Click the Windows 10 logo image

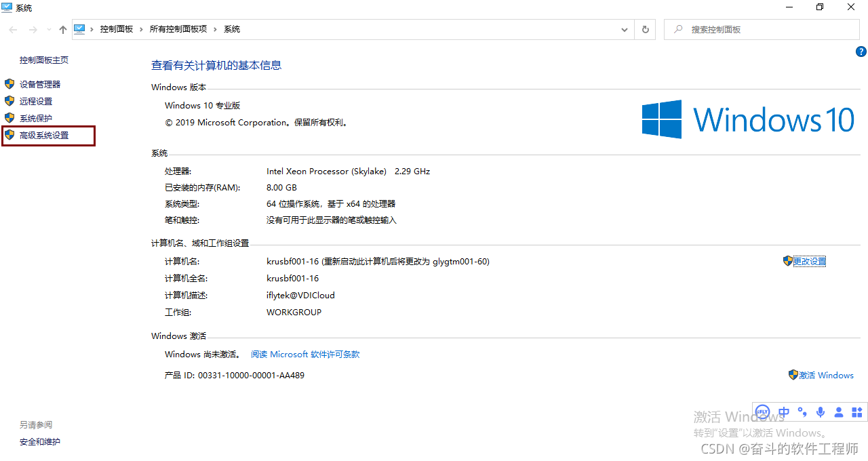[x=748, y=119]
